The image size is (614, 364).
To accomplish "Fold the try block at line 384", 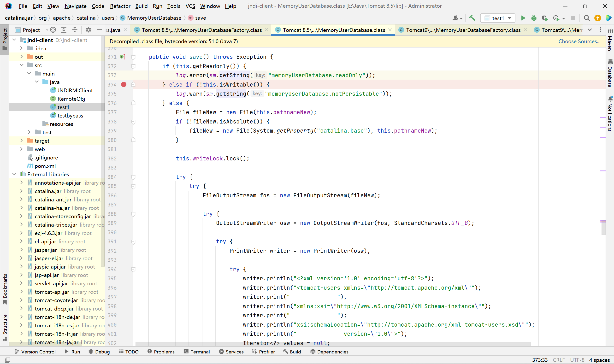I will 133,177.
